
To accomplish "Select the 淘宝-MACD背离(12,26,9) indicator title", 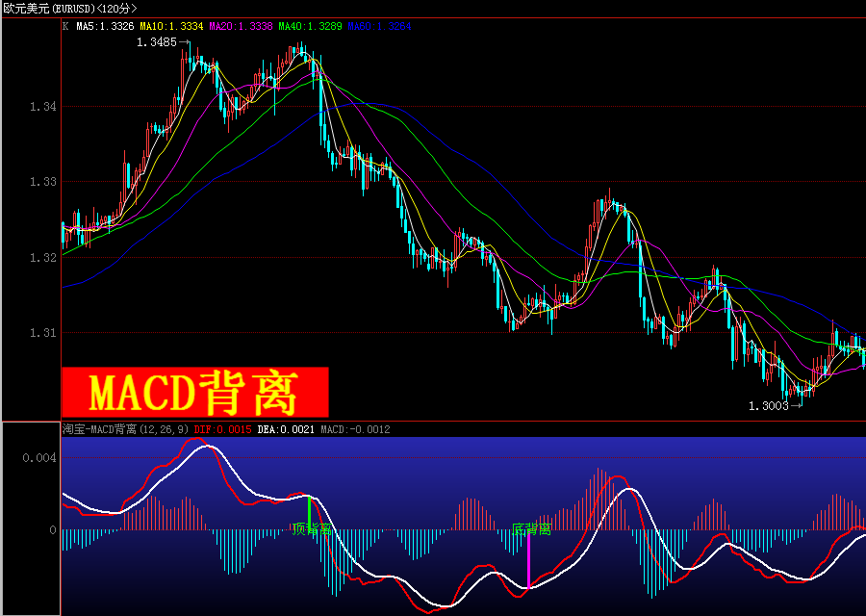I will (125, 429).
